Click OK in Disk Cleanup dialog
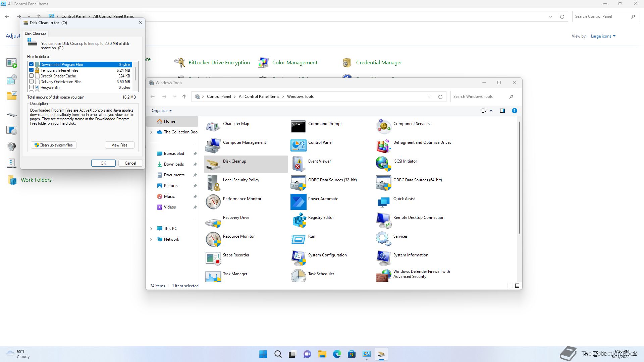Viewport: 644px width, 362px height. coord(103,163)
